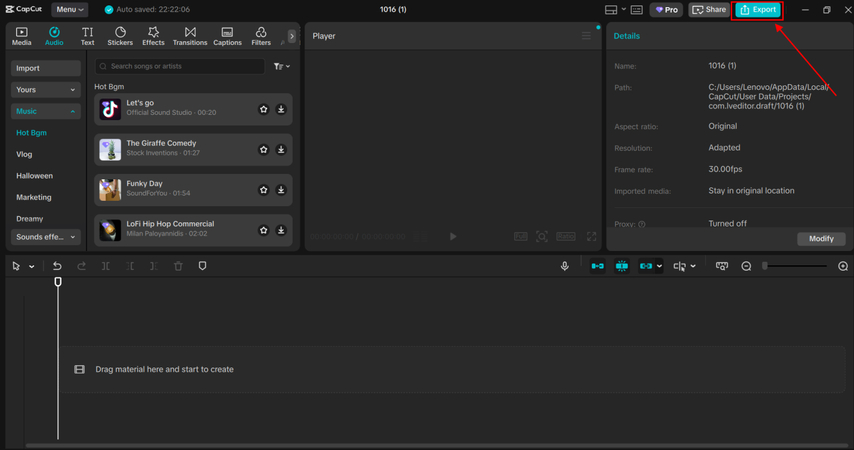Click the Record voiceover microphone icon

[565, 266]
